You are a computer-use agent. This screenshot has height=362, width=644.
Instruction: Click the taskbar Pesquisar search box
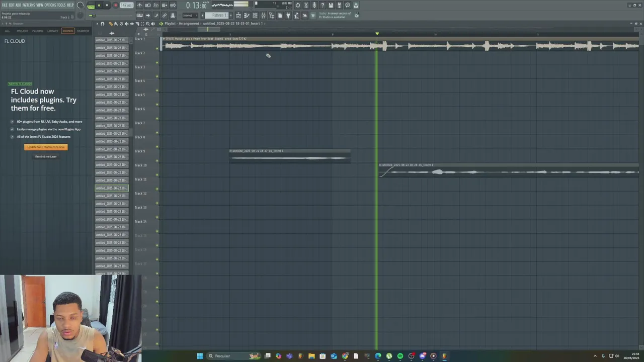coord(234,356)
